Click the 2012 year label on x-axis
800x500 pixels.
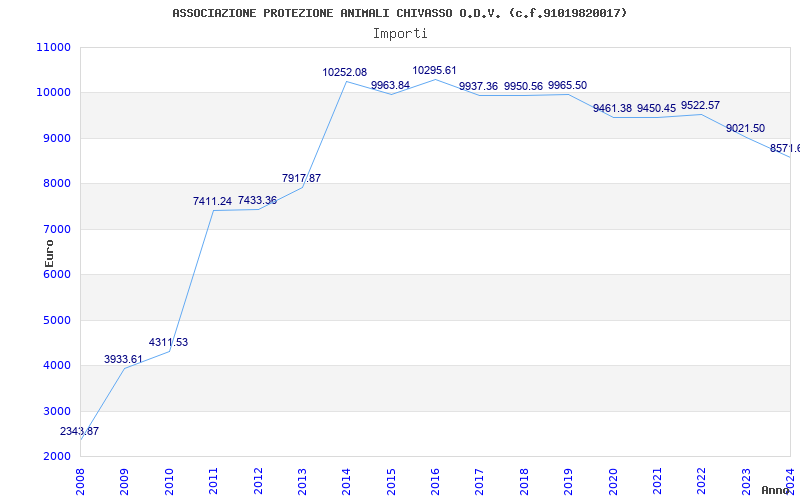[258, 481]
